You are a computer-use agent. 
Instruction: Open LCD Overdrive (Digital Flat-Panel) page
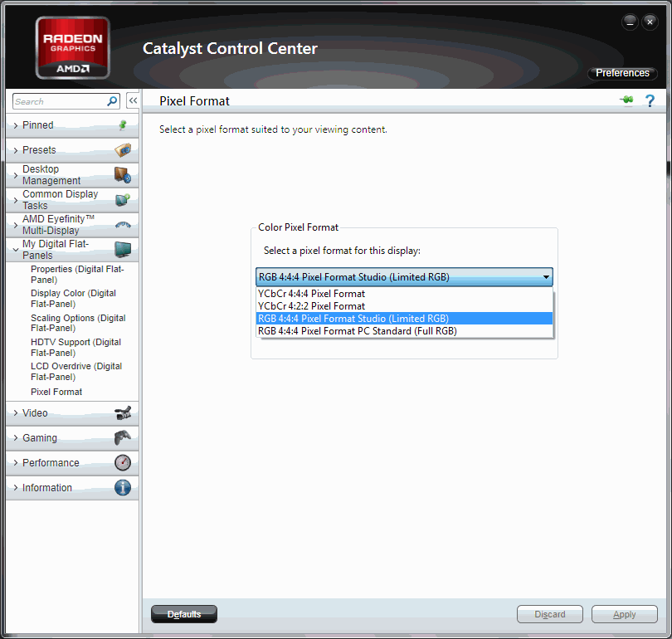coord(76,371)
